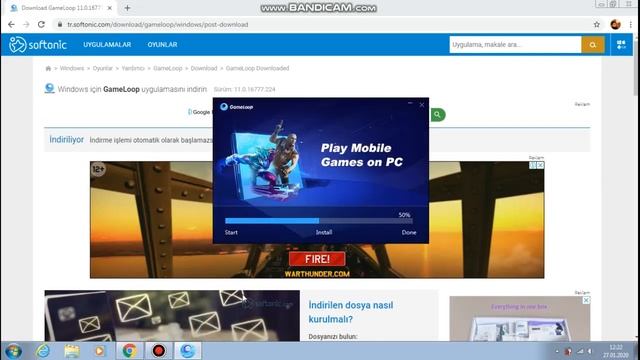Click the GameLoop breadcrumb link
This screenshot has height=360, width=640.
pos(168,68)
